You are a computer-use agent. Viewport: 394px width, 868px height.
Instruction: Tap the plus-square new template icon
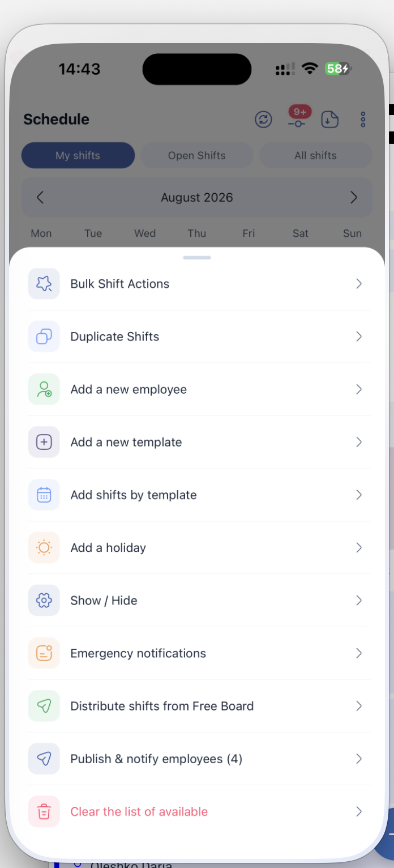[44, 442]
